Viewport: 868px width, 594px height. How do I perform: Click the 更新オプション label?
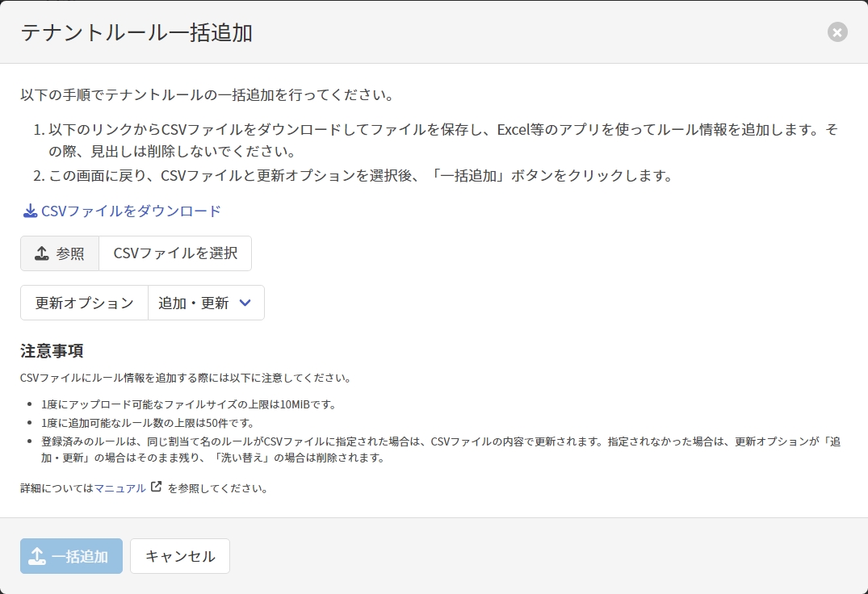click(84, 303)
